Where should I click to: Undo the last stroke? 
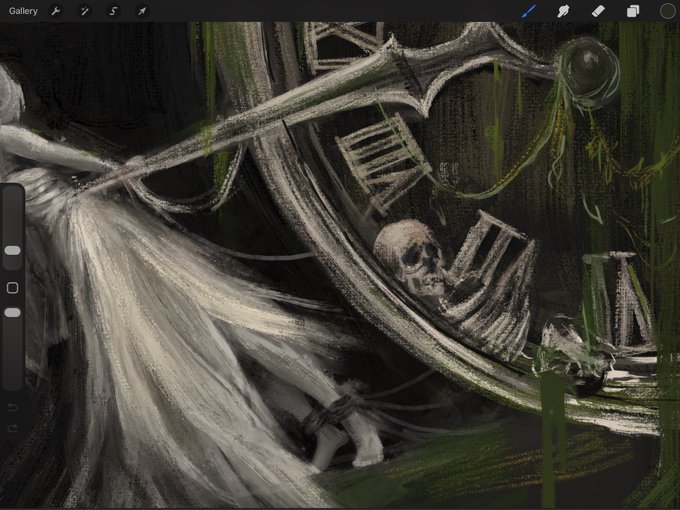coord(12,406)
